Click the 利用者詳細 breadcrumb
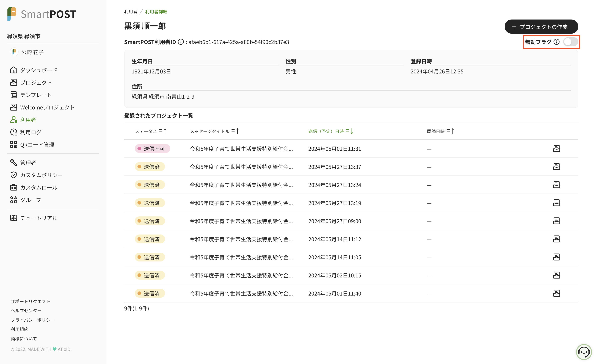 click(x=156, y=12)
